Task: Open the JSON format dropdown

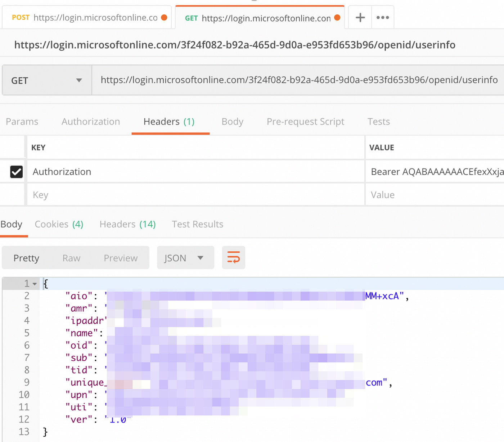Action: [x=185, y=258]
